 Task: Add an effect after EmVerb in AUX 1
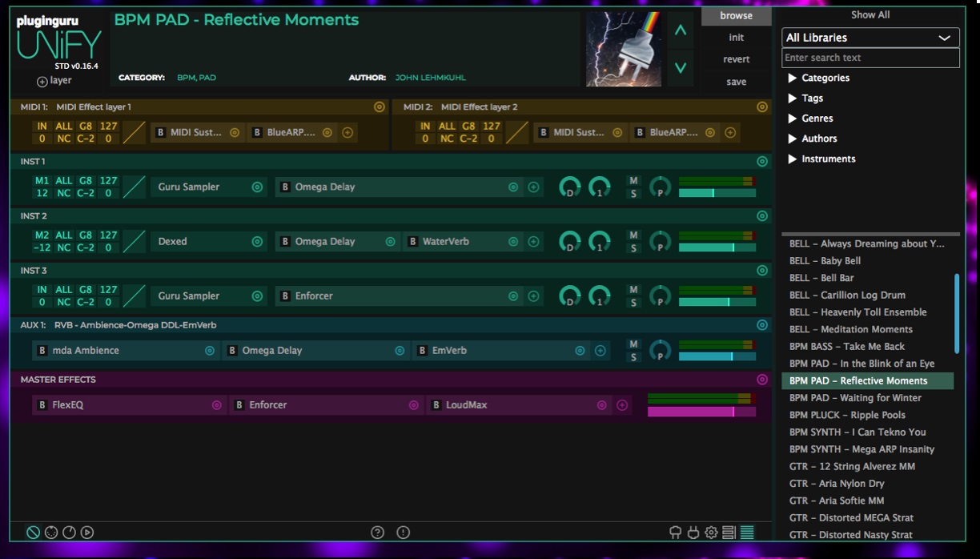click(x=600, y=350)
